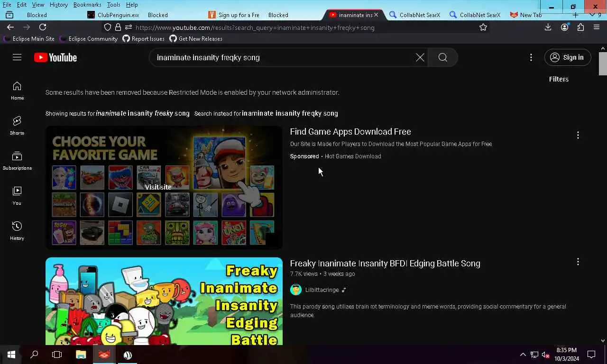Viewport: 607px width, 364px height.
Task: Open Eclipse Community bookmark
Action: point(89,39)
